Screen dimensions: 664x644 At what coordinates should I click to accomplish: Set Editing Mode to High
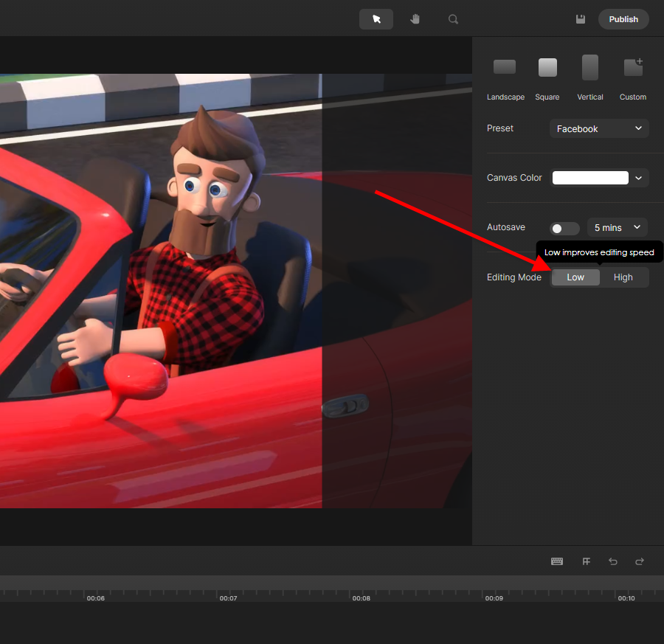[623, 277]
